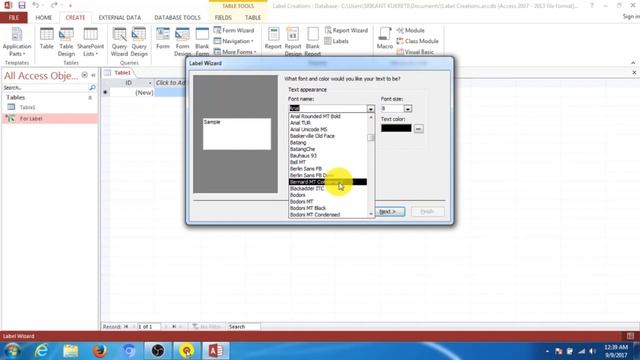Insert a new Module

tap(411, 30)
